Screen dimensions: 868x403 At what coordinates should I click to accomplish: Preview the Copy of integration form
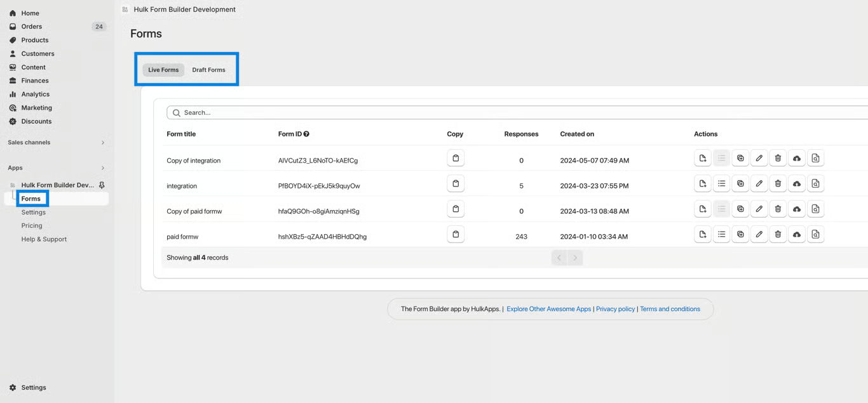pos(815,158)
